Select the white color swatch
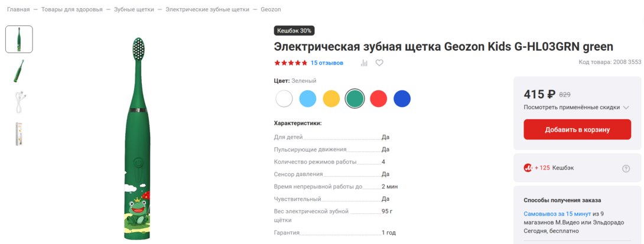This screenshot has width=644, height=244. tap(284, 99)
